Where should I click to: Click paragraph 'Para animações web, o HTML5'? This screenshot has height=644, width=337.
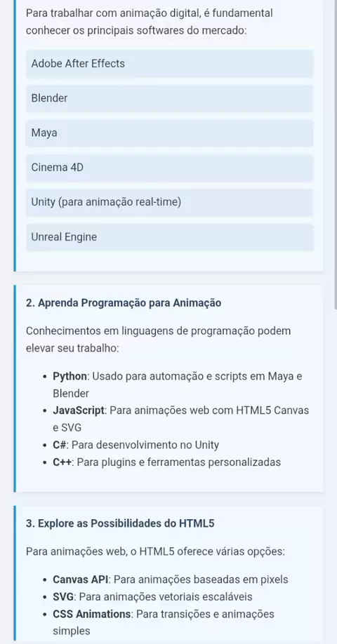point(155,551)
